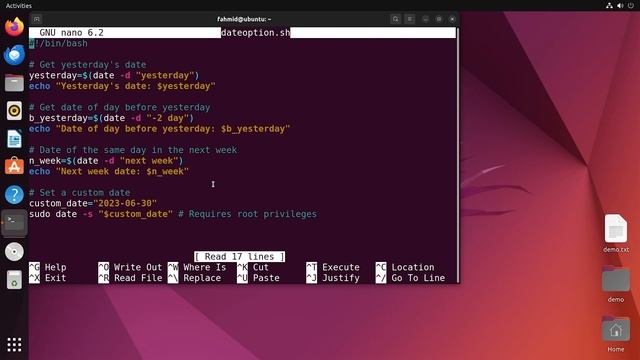Close the terminal window
640x360 pixels.
[452, 19]
